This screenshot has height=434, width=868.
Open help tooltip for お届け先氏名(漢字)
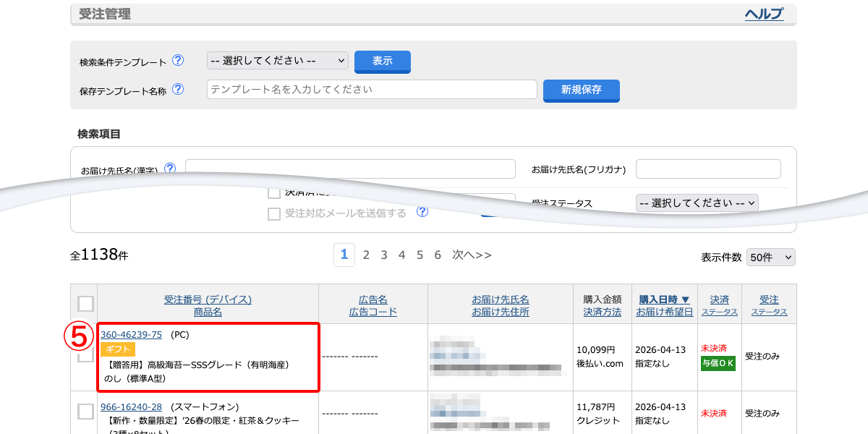pos(170,169)
